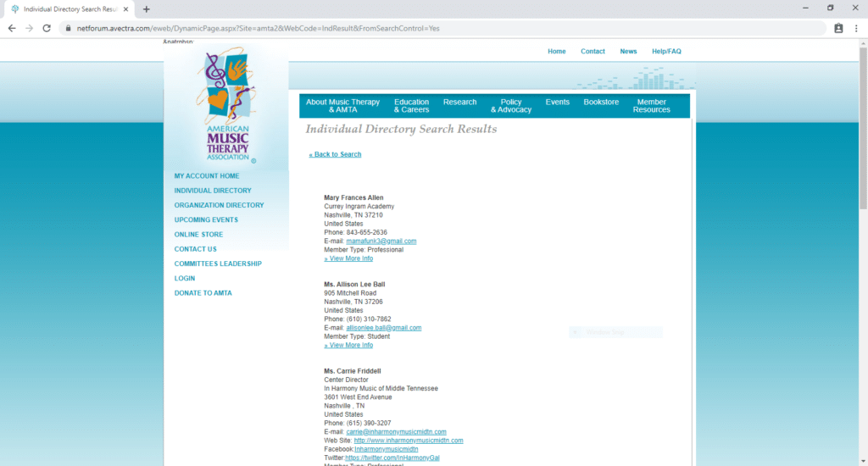The height and width of the screenshot is (466, 868).
Task: Open the In Harmony Music website link
Action: point(409,441)
